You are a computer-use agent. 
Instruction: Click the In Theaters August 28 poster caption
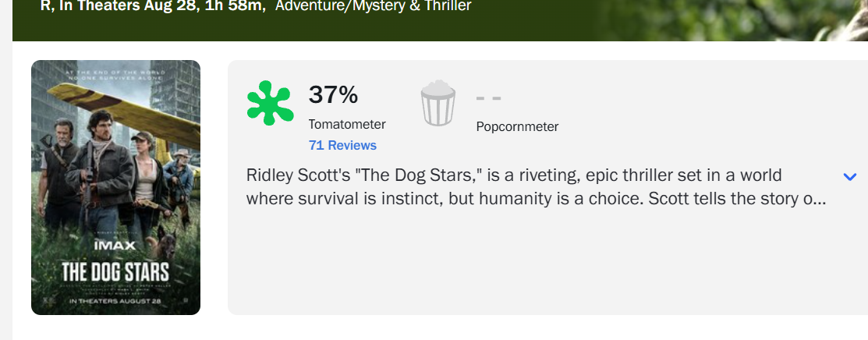pos(115,301)
